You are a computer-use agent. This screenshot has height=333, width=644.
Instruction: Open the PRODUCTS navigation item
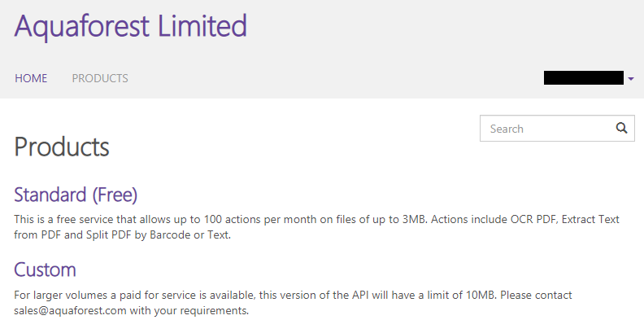coord(100,78)
